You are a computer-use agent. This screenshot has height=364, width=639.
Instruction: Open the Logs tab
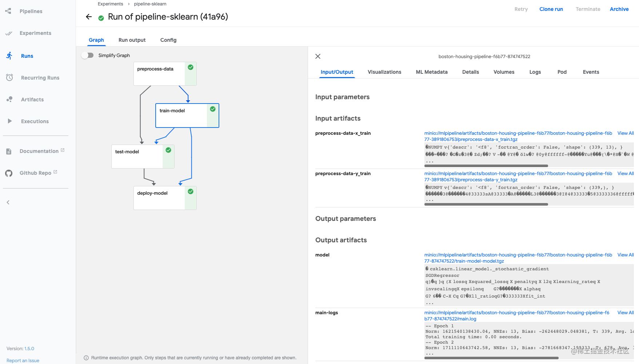[x=535, y=72]
